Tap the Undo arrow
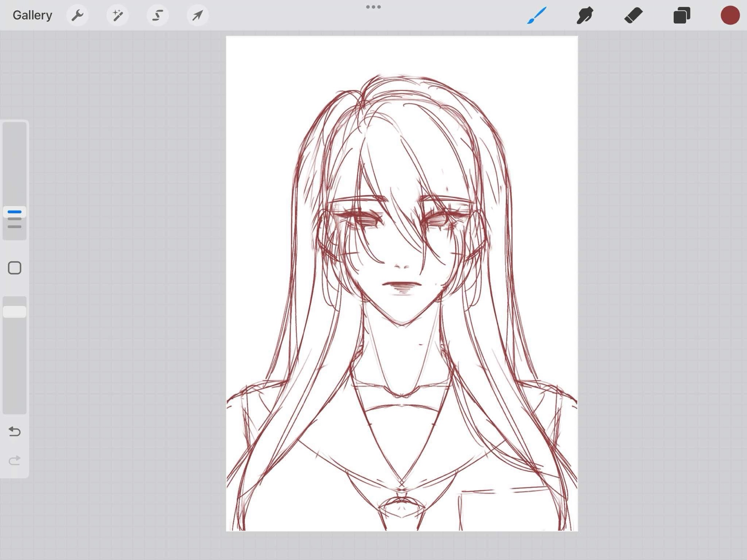 point(15,432)
